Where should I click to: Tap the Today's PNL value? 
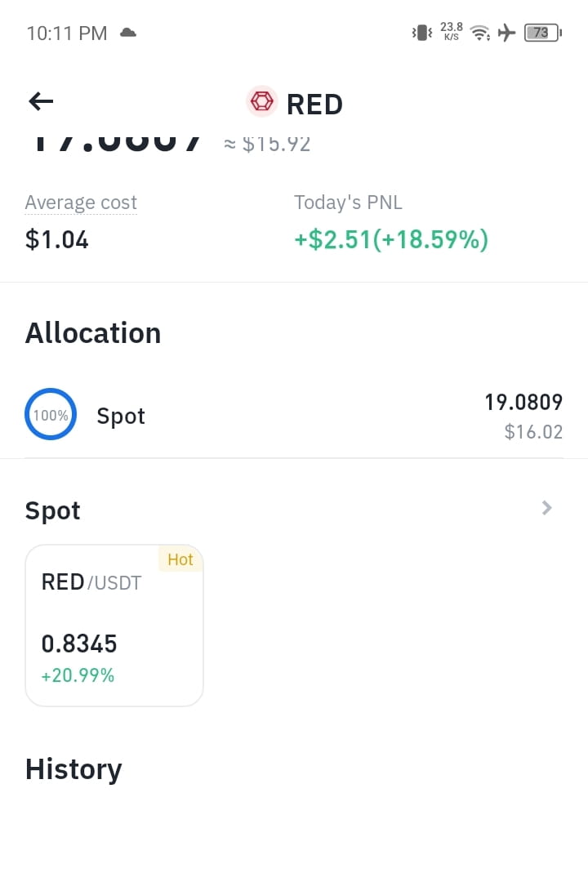click(391, 239)
